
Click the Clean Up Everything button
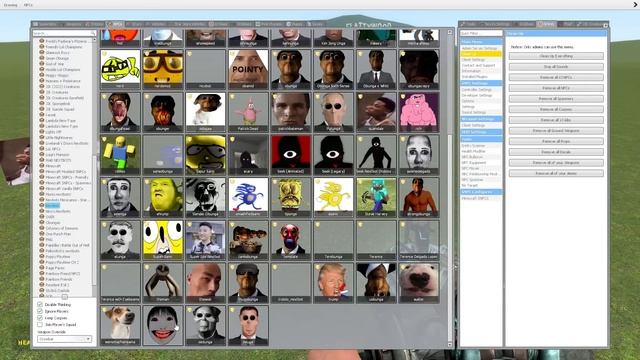pos(556,56)
